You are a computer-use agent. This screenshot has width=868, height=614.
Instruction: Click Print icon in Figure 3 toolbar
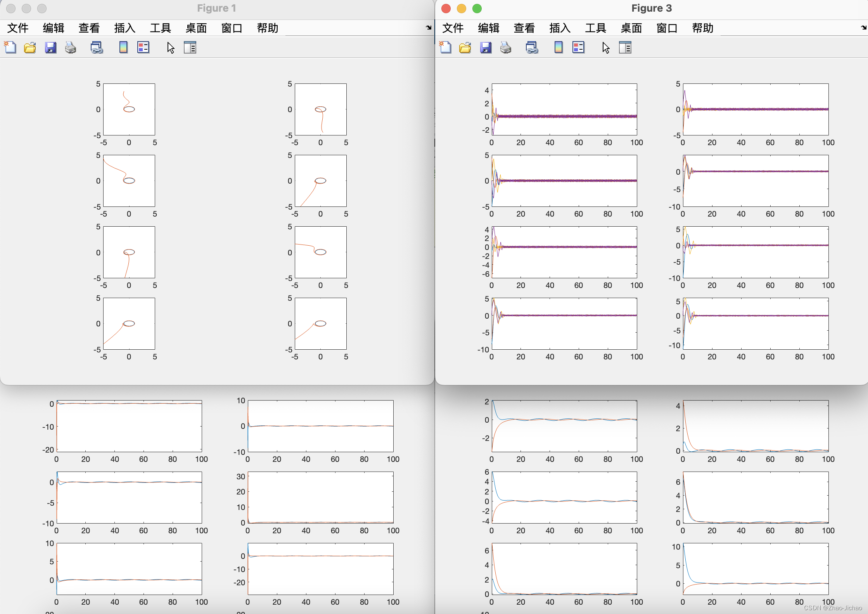coord(505,47)
